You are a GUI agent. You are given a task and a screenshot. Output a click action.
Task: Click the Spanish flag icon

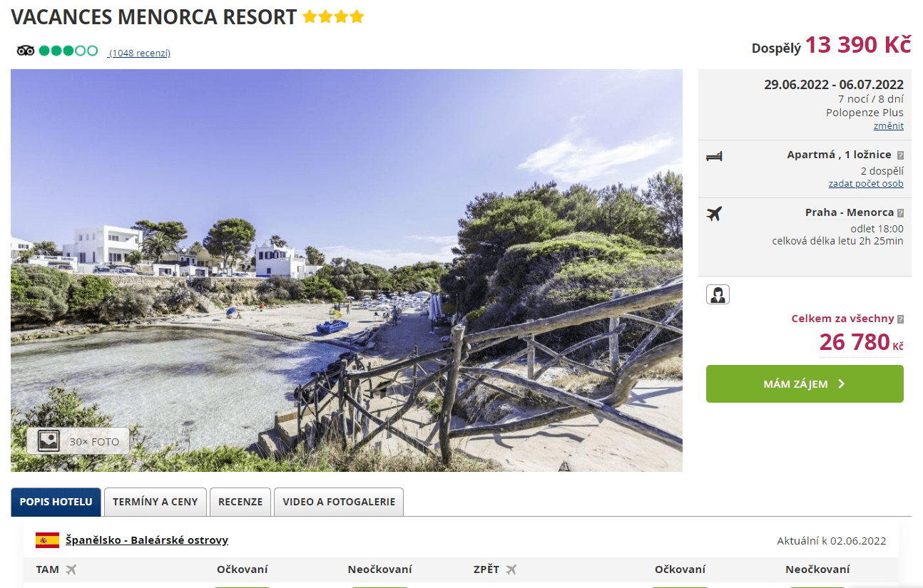(x=47, y=540)
